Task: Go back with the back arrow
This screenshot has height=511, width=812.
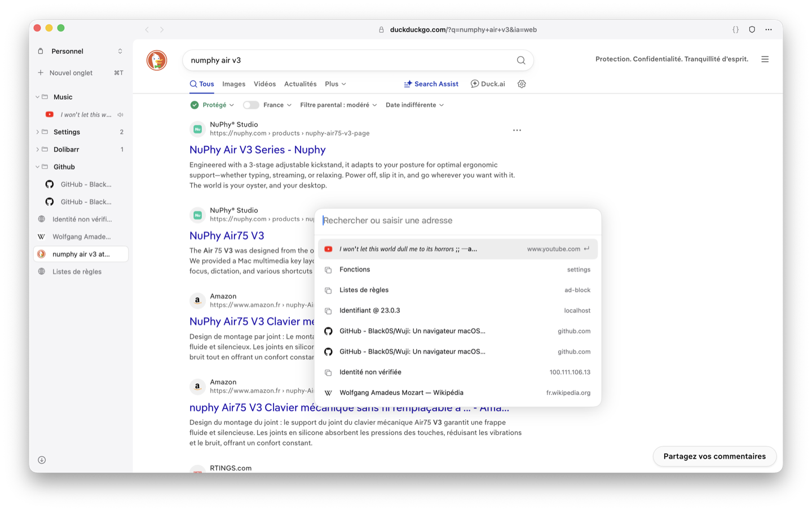Action: (147, 30)
